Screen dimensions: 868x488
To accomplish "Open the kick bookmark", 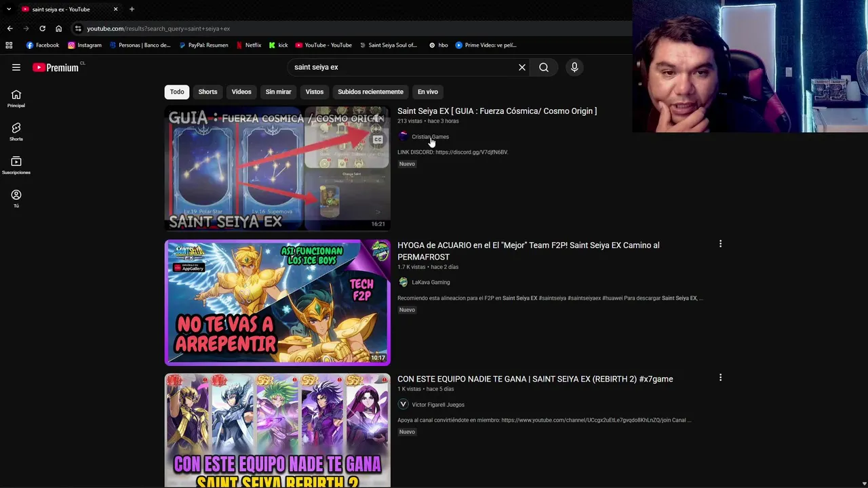I will 279,45.
